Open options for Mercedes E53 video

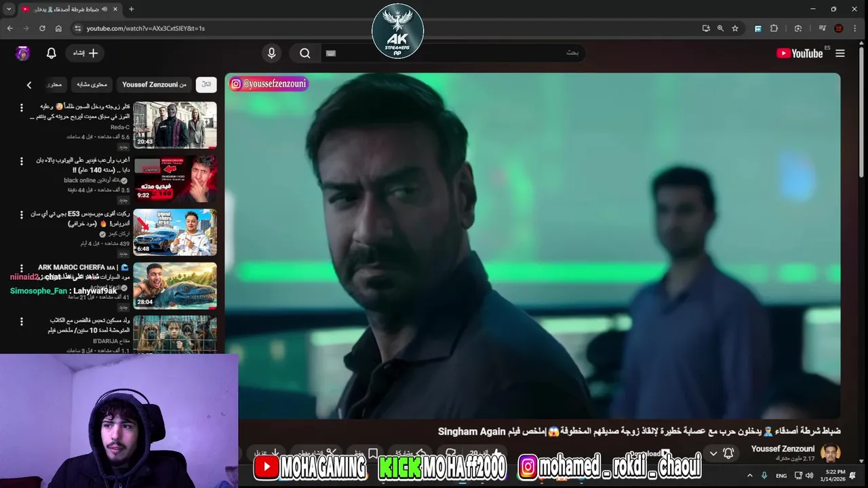point(21,215)
